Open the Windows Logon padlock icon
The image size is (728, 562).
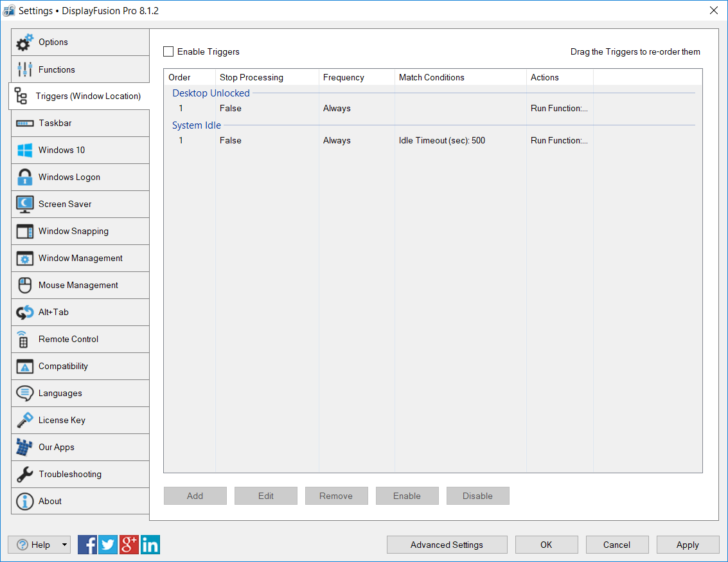point(24,177)
